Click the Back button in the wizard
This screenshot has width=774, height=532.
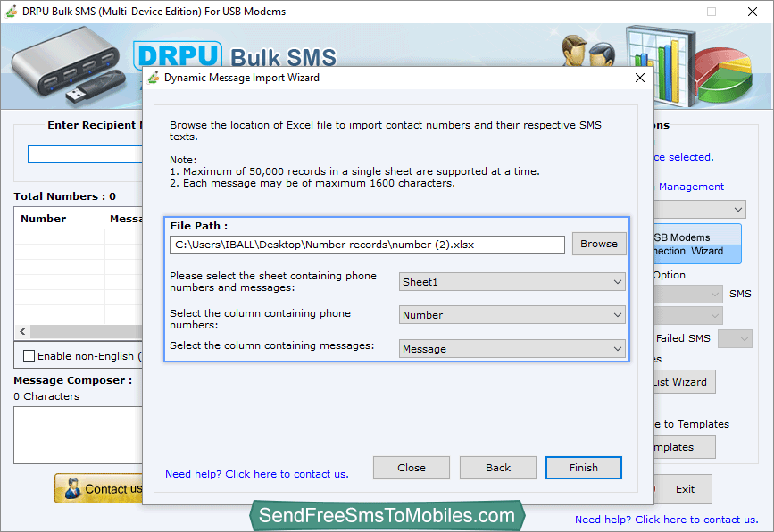(x=497, y=468)
